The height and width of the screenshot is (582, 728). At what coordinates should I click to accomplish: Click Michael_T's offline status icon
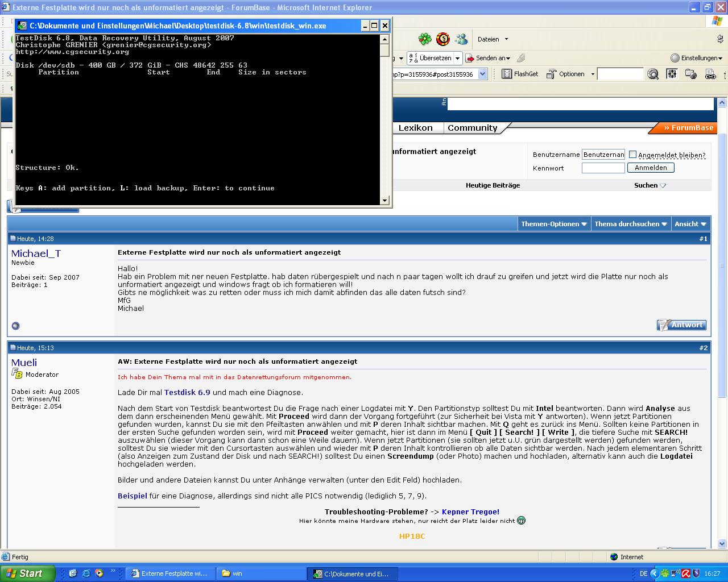tap(15, 326)
